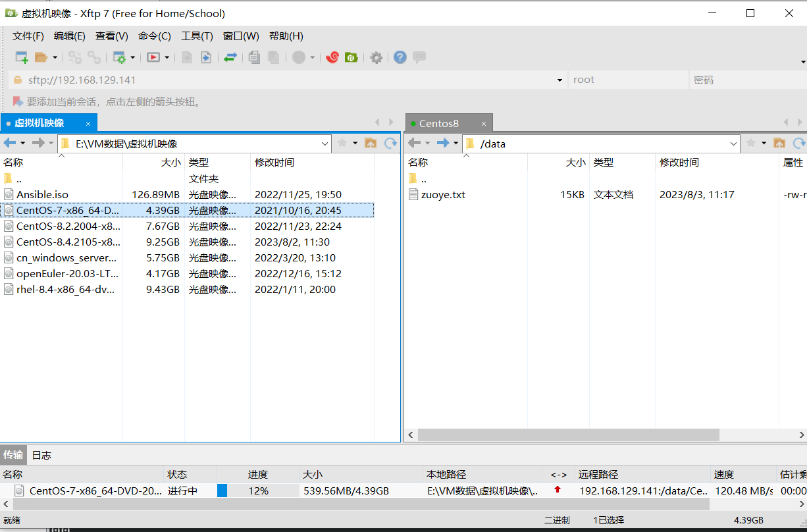Click the Open Session folder icon
807x532 pixels.
tap(41, 57)
